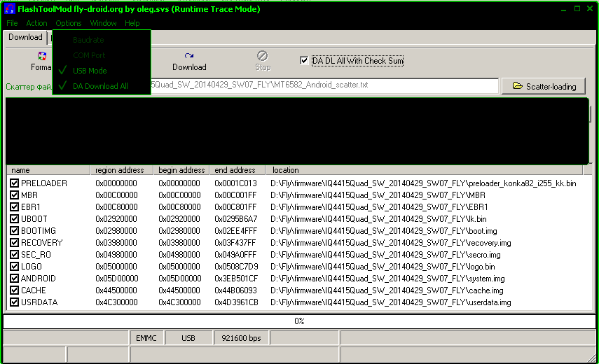Sort by region address column header

tap(121, 170)
